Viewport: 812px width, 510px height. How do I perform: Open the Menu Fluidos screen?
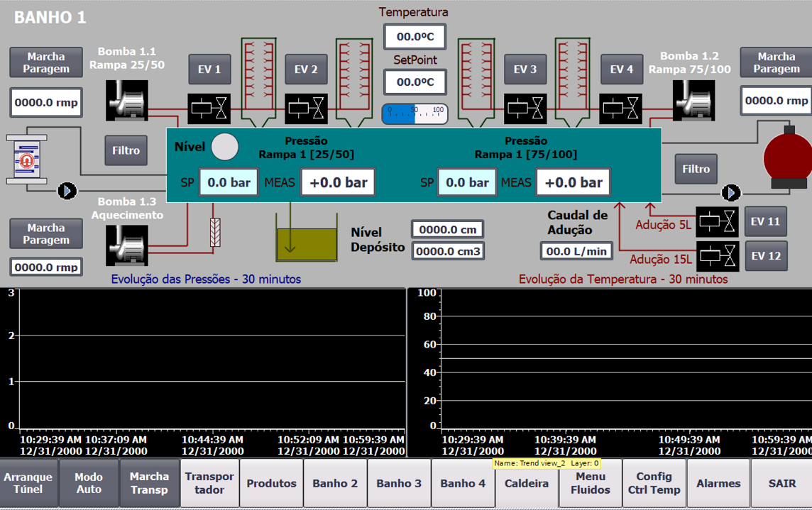[x=590, y=484]
